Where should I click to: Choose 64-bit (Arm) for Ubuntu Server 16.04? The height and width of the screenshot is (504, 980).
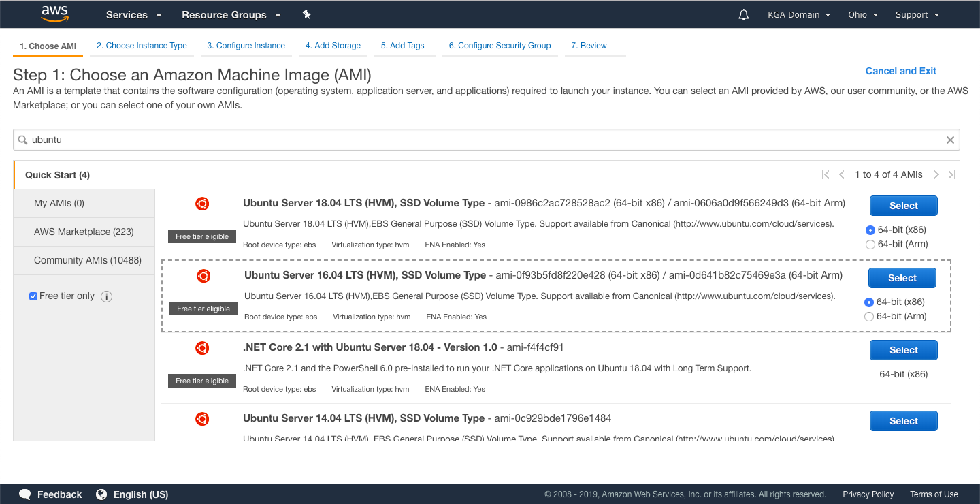pos(868,317)
